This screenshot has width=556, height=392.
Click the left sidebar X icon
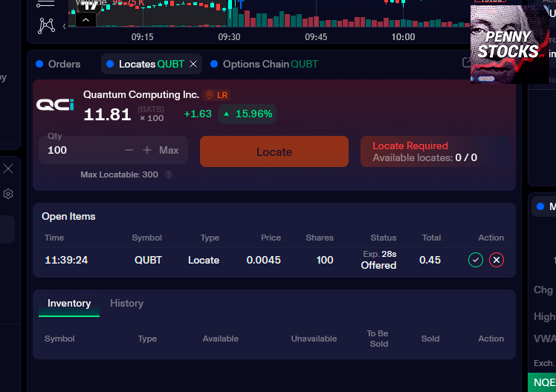[x=8, y=169]
